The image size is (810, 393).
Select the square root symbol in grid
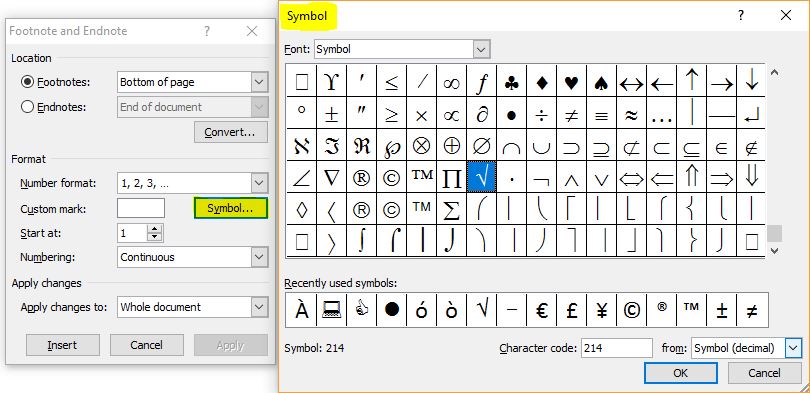tap(481, 177)
